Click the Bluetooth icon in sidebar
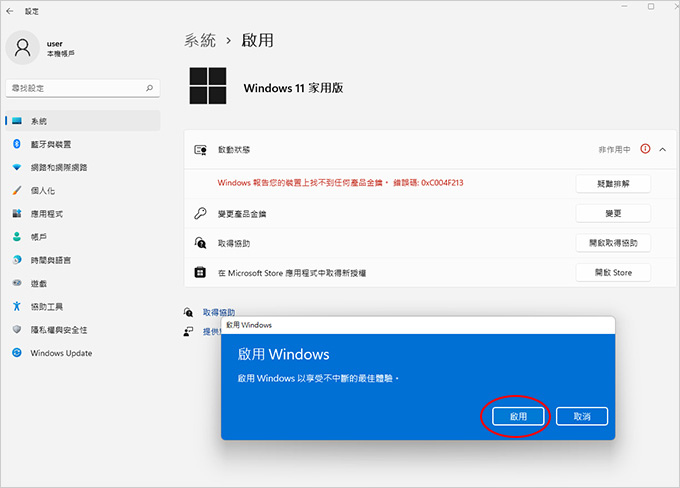 pos(17,144)
